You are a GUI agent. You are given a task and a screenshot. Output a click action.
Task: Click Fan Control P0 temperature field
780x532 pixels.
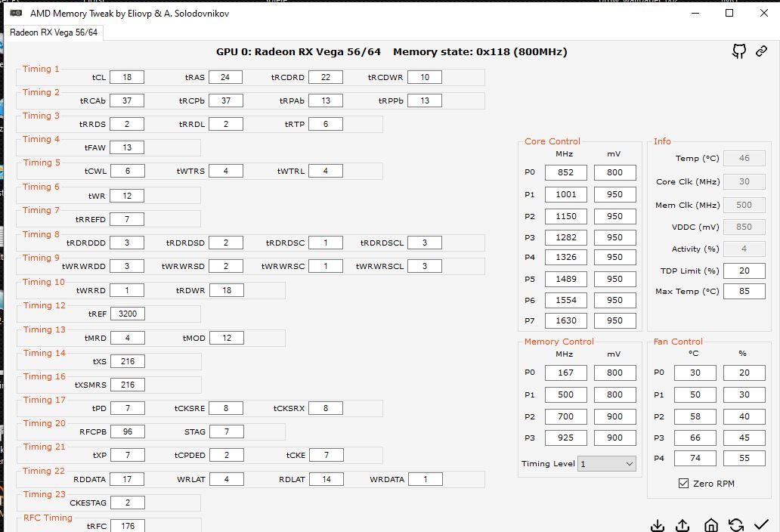695,373
